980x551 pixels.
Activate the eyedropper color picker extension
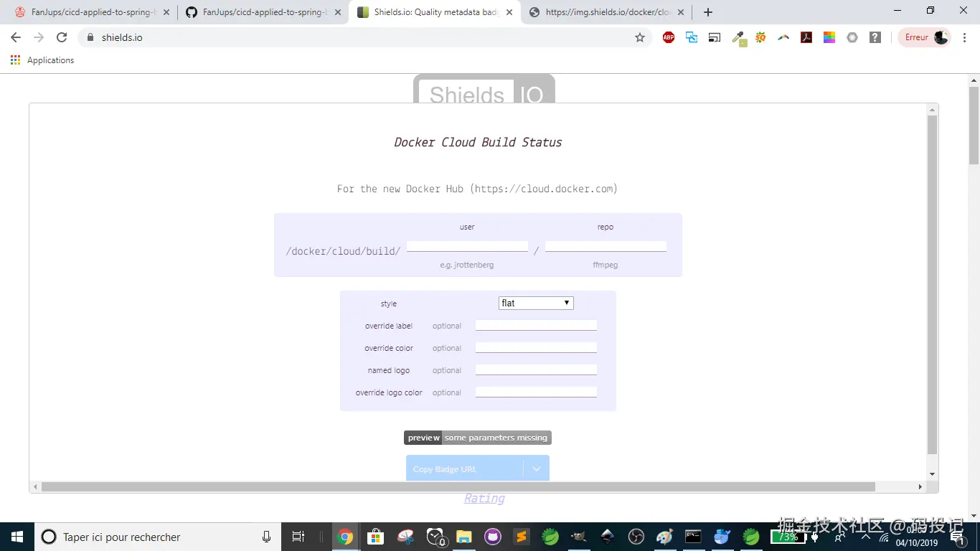738,38
